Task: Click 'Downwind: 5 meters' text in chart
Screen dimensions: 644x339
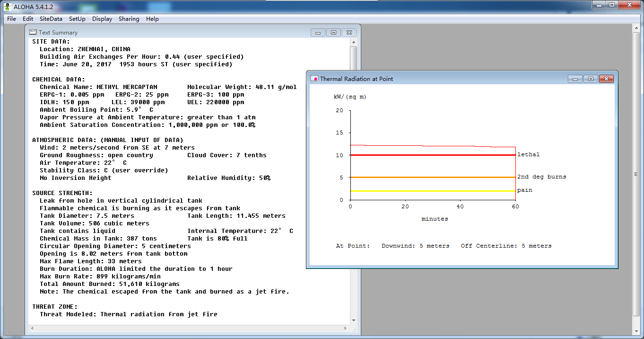Action: [x=416, y=246]
